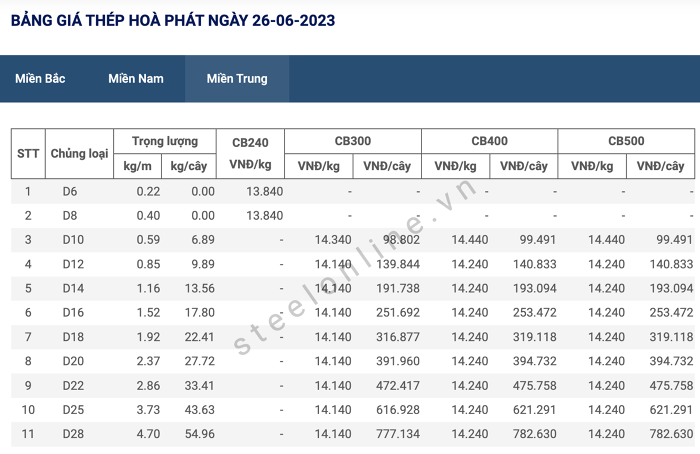
Task: Click the 391.960 value in D20 row
Action: pyautogui.click(x=398, y=361)
